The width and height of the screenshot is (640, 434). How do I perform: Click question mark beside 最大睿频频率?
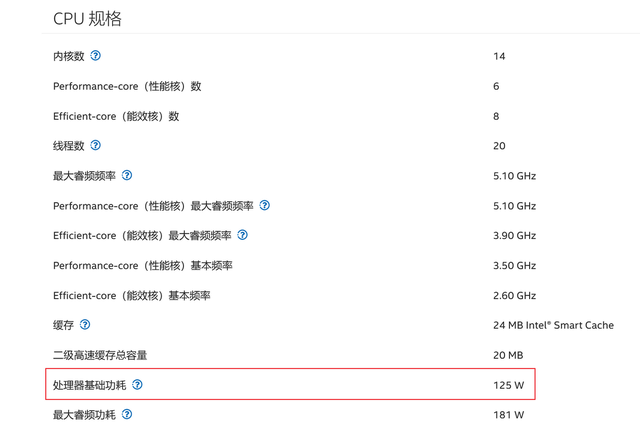pyautogui.click(x=127, y=175)
